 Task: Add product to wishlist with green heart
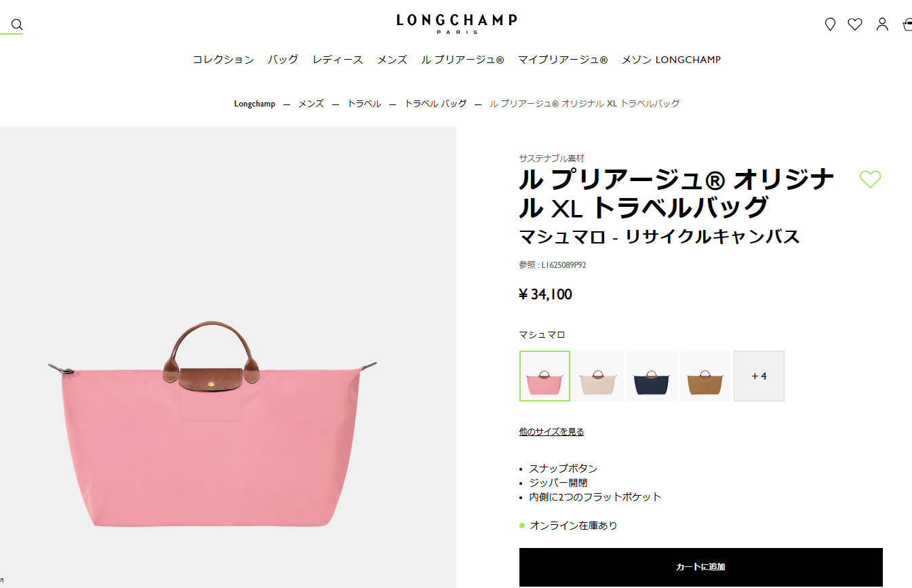pyautogui.click(x=870, y=179)
